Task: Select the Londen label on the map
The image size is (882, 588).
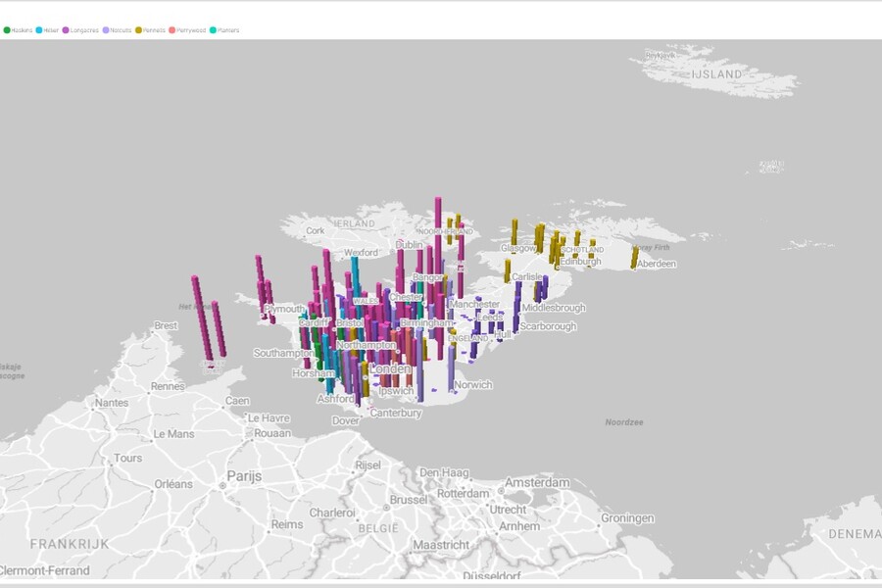Action: coord(389,368)
